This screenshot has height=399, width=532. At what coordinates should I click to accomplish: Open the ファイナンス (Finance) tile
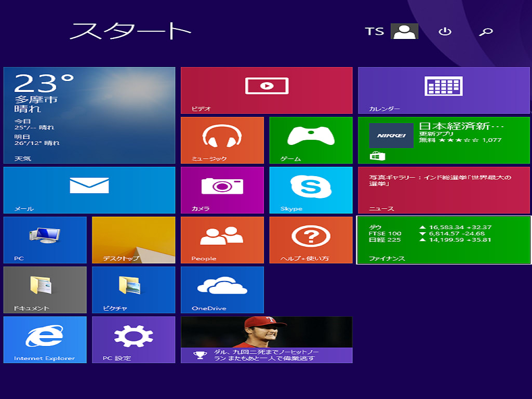[444, 240]
